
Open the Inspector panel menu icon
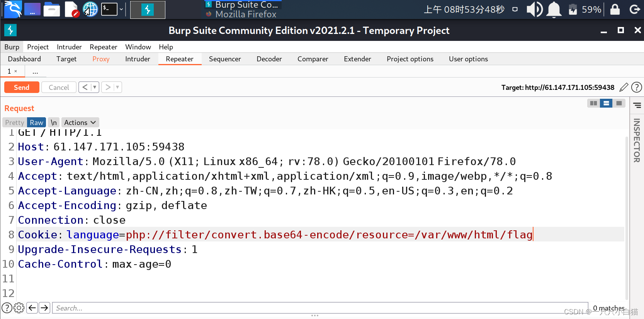click(x=637, y=105)
